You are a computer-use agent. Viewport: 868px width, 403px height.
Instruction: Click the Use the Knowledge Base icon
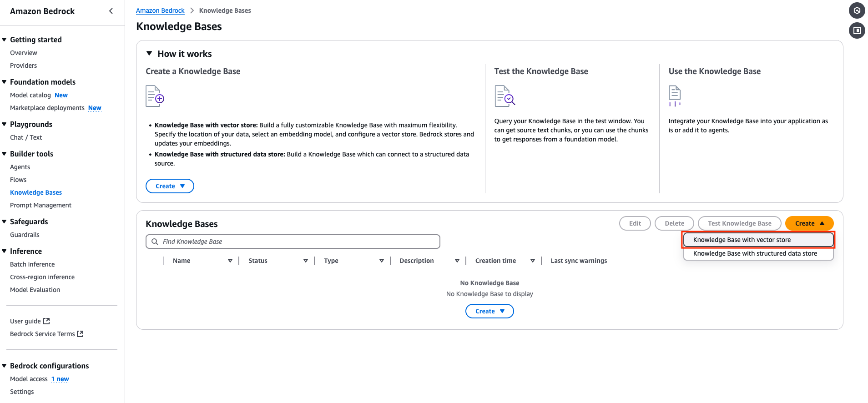point(675,96)
